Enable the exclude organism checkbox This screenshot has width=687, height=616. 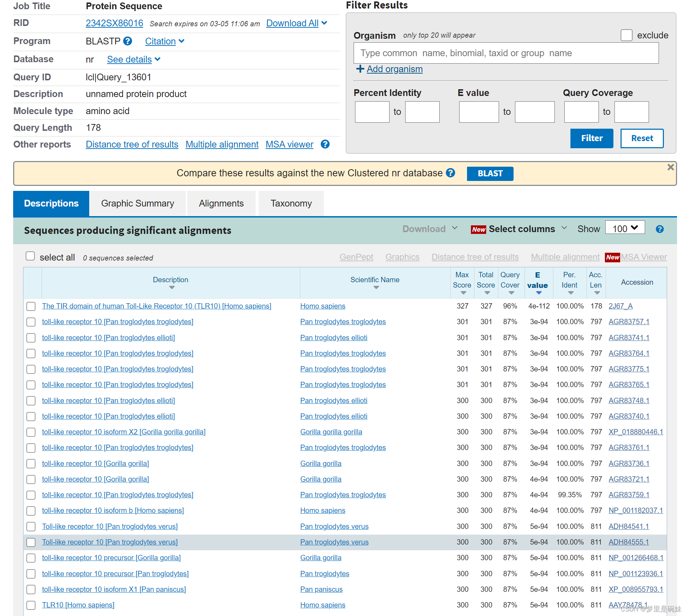click(x=626, y=35)
